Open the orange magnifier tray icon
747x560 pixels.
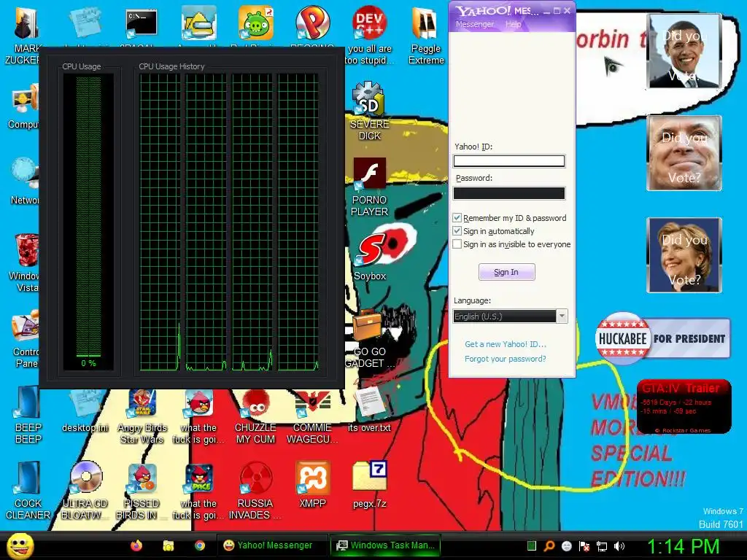549,546
